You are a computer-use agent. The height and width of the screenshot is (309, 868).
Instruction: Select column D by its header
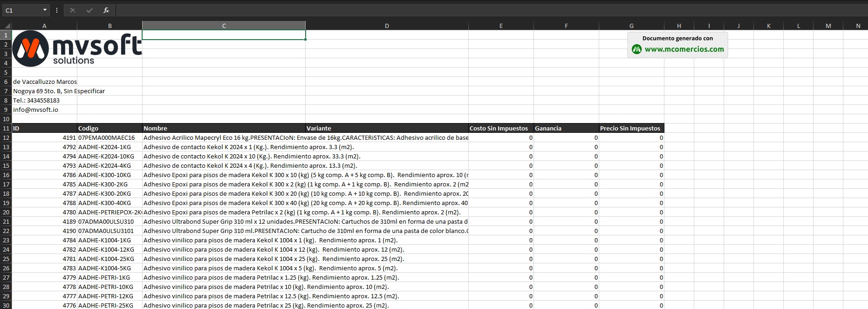(x=387, y=26)
